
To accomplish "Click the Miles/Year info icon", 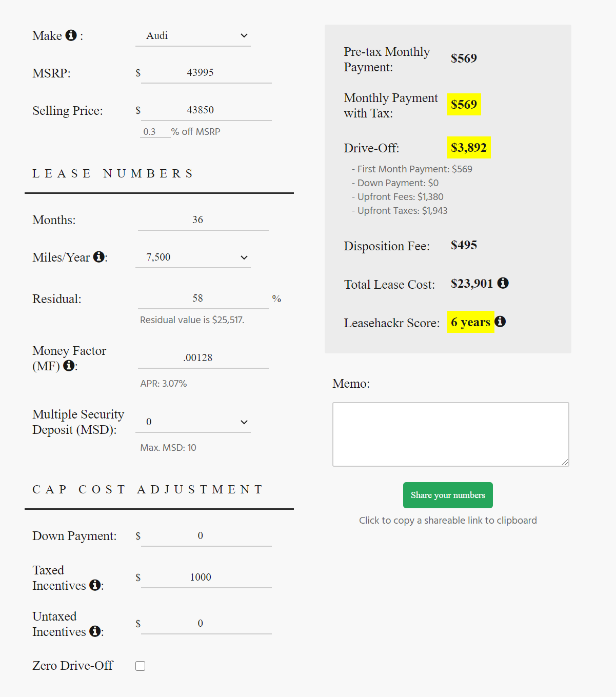I will tap(99, 256).
